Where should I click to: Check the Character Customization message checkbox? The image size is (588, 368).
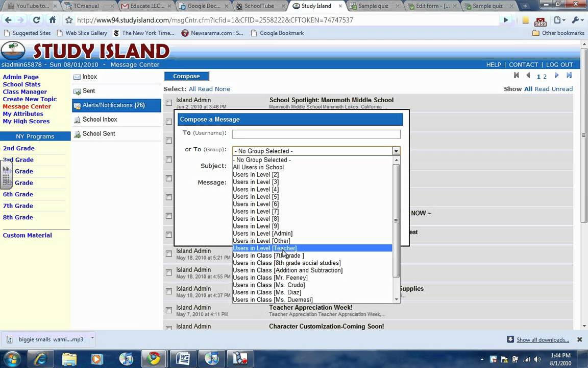coord(169,328)
